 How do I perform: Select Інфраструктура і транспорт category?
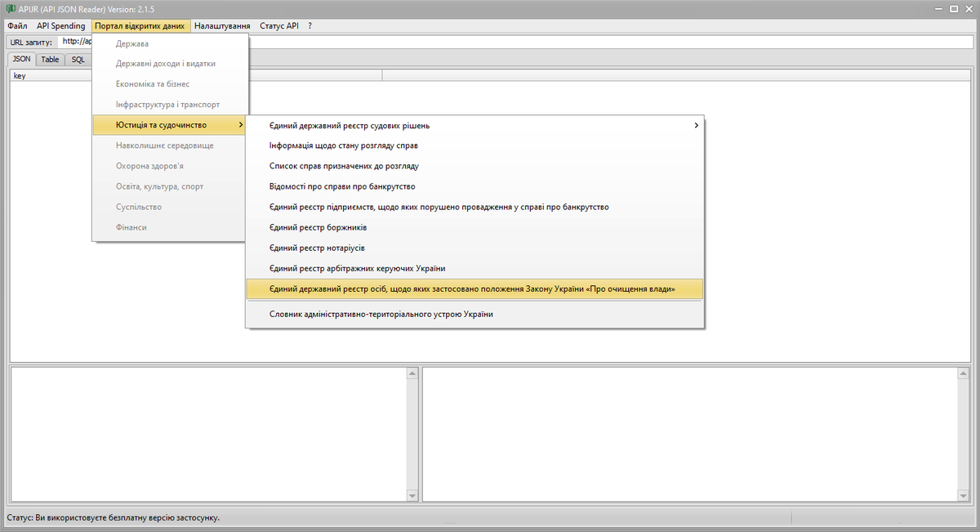click(170, 105)
